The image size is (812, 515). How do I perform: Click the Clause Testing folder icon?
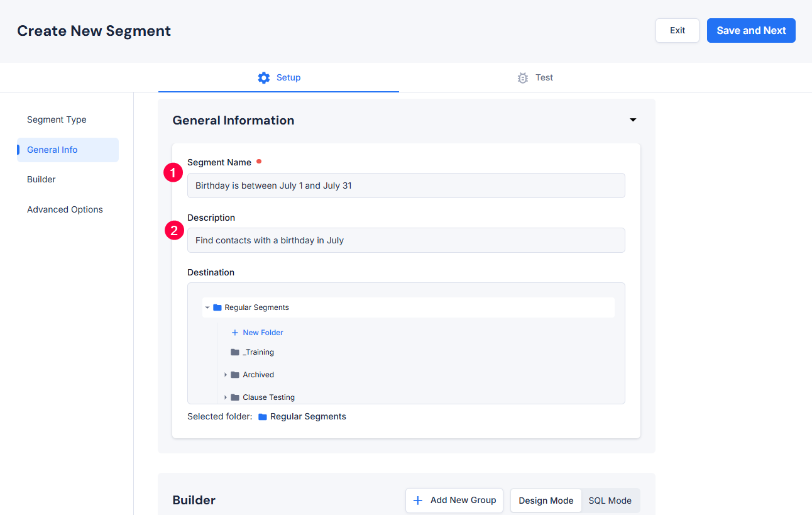coord(235,397)
